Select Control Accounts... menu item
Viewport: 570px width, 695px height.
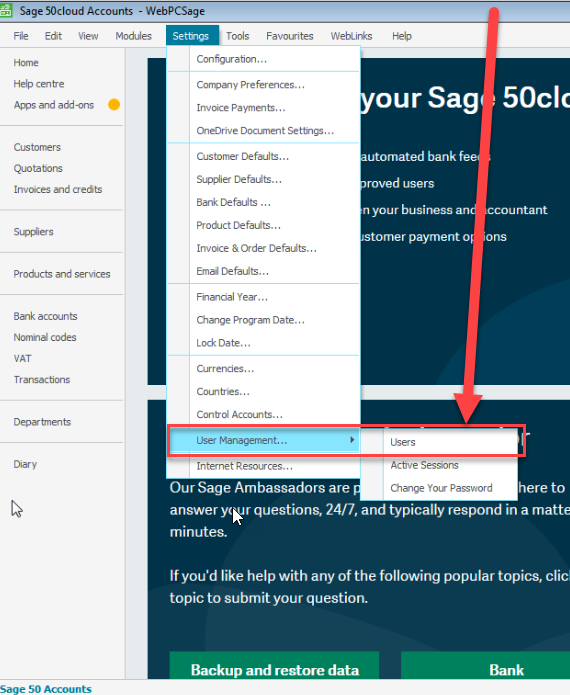click(263, 415)
